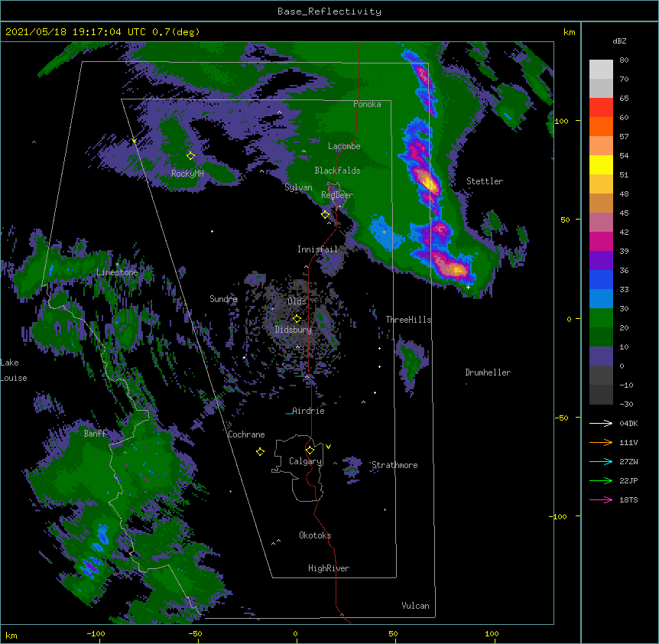Image resolution: width=659 pixels, height=644 pixels.
Task: Select the yellow diamond marker below Cochrane
Action: (x=260, y=451)
